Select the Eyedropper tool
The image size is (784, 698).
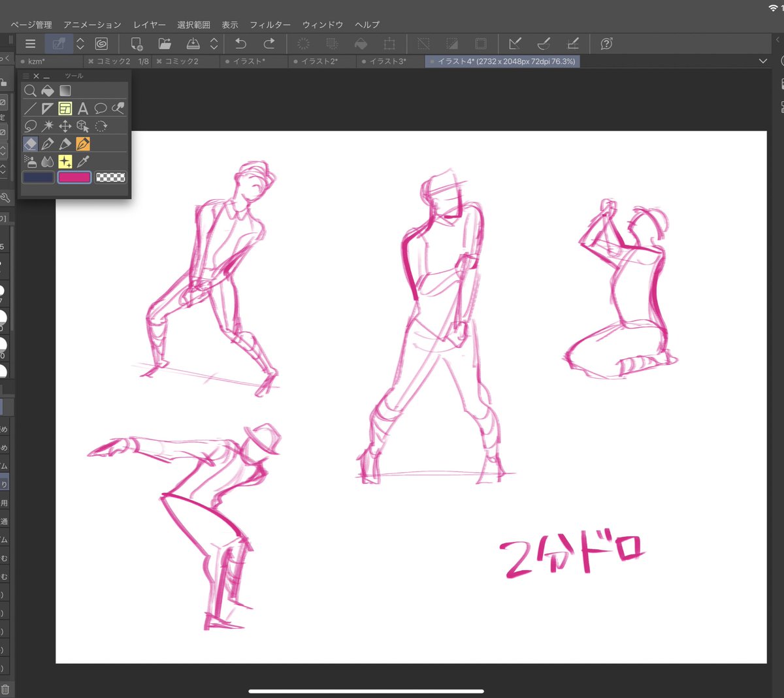tap(83, 161)
